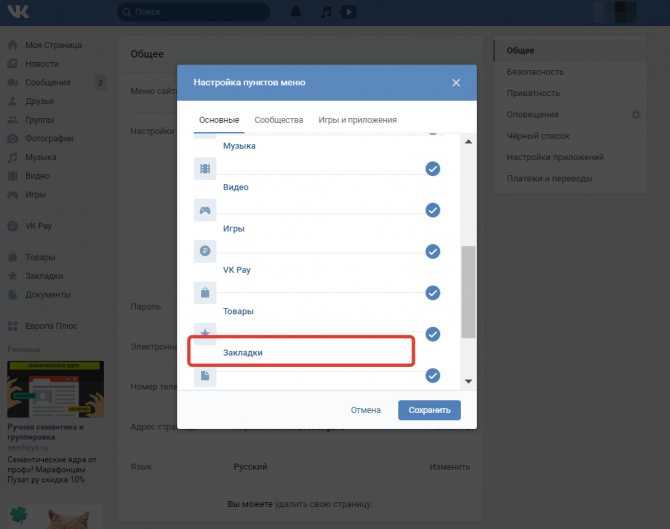Open Европа Плюс in the left sidebar

51,326
